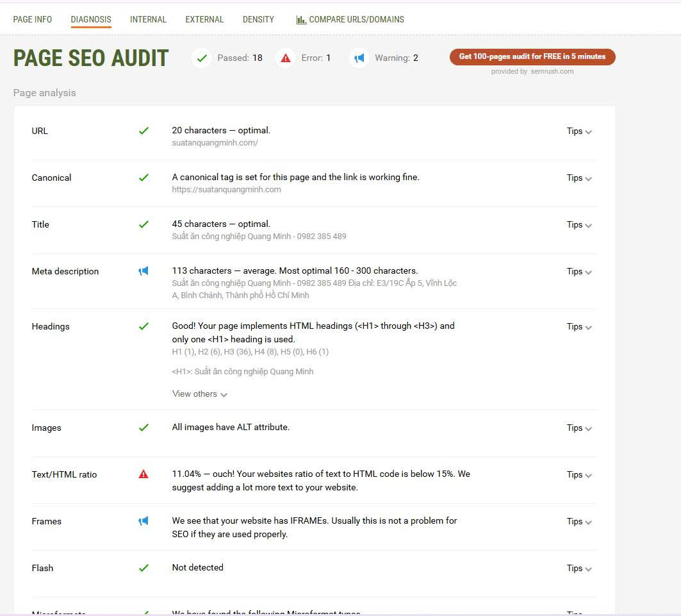Click the 'All images have ALT attribute.' text
Image resolution: width=681 pixels, height=616 pixels.
pos(231,427)
